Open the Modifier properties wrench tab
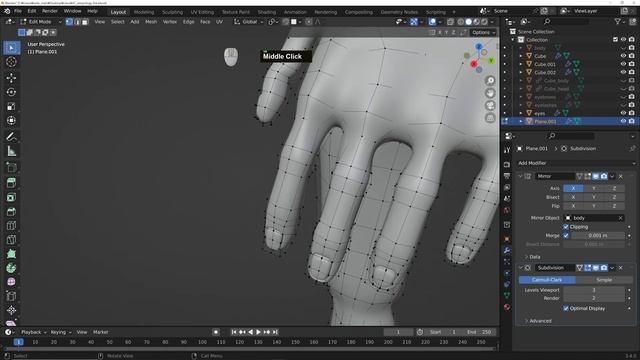The image size is (640, 360). [507, 250]
